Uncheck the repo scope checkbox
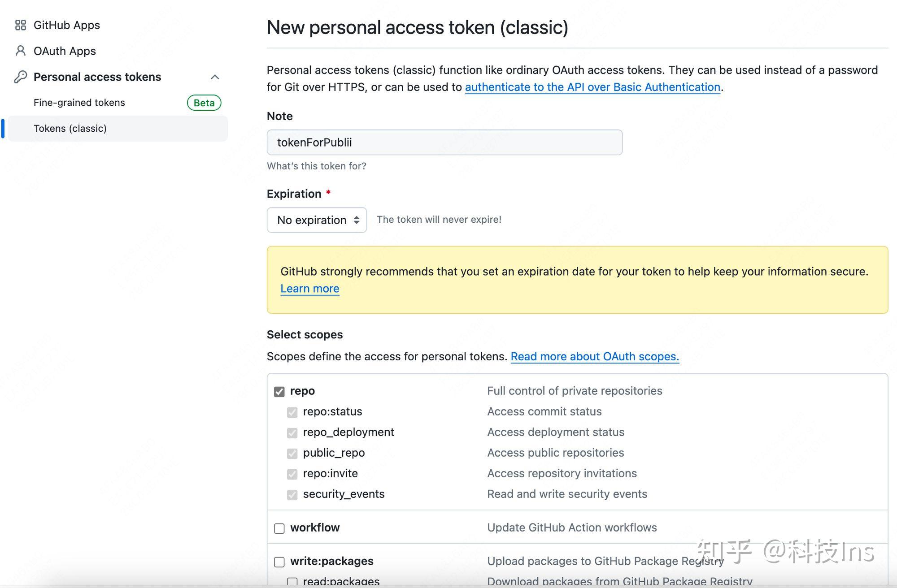The width and height of the screenshot is (897, 588). point(279,391)
